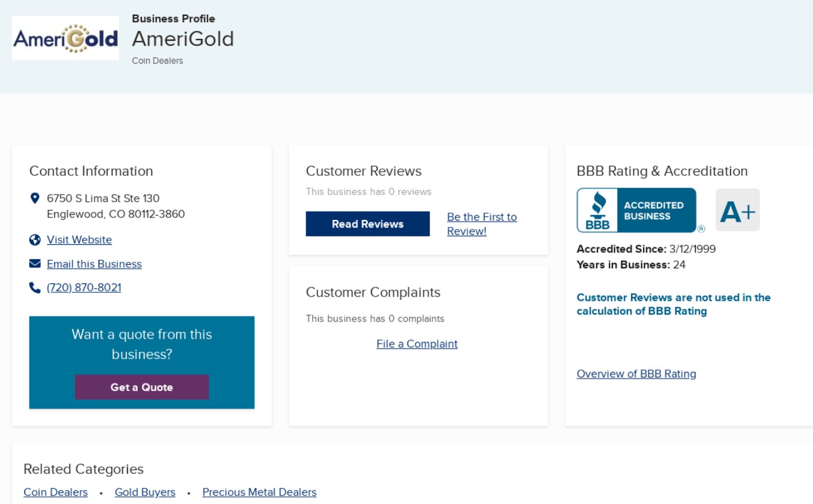Open the Coin Dealers related category link
Image resolution: width=813 pixels, height=504 pixels.
click(55, 492)
